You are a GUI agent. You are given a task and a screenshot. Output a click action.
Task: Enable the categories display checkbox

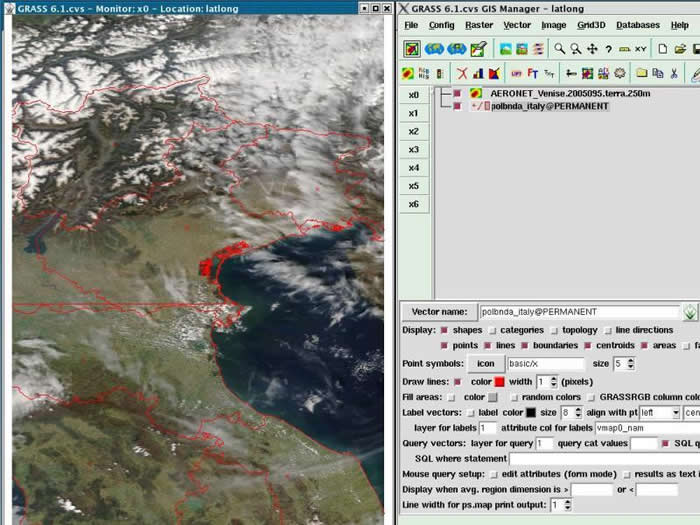492,330
